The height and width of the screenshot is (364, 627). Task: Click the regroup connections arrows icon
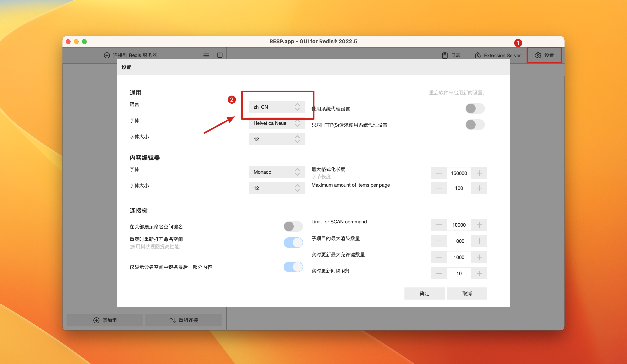coord(172,320)
